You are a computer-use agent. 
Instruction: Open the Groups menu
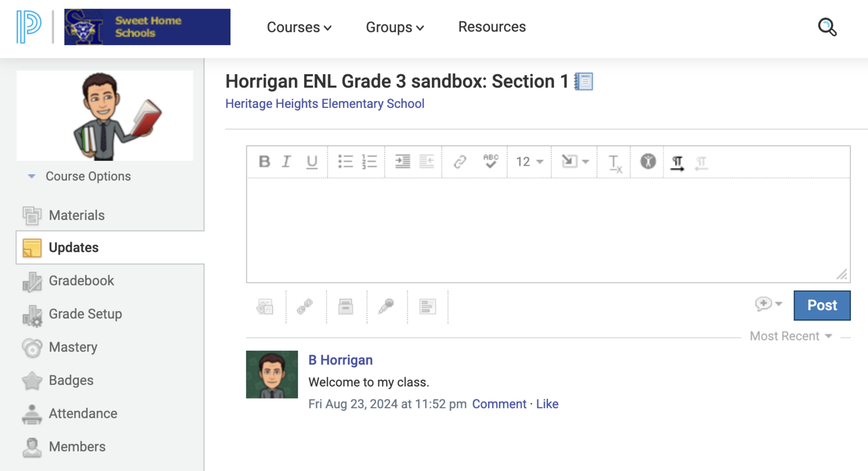(395, 27)
